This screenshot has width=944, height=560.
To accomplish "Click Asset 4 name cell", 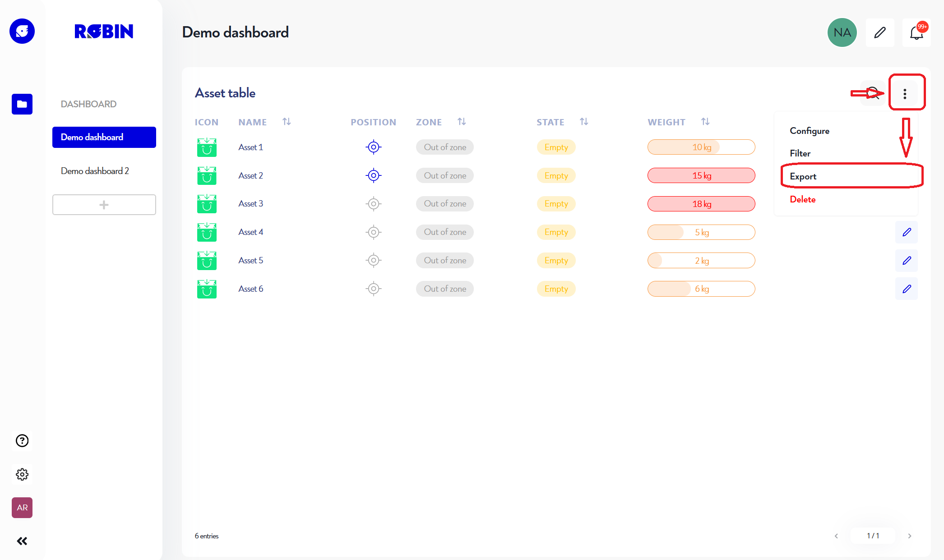I will (x=250, y=232).
